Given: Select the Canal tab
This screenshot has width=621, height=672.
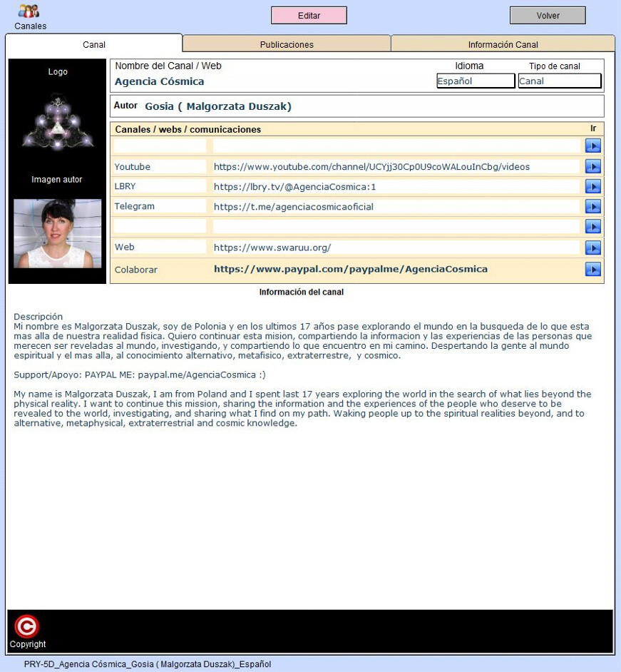Looking at the screenshot, I should 94,44.
